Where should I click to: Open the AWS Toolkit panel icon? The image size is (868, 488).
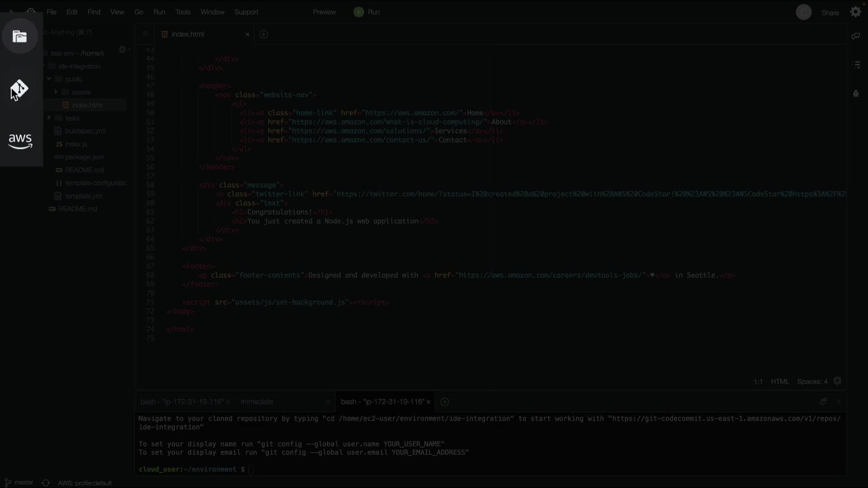[x=20, y=141]
